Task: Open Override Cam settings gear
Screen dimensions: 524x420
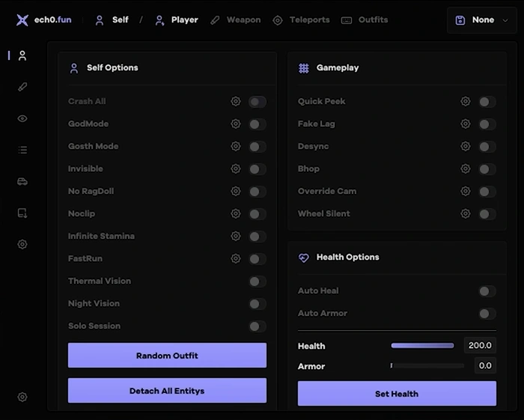Action: [x=466, y=191]
